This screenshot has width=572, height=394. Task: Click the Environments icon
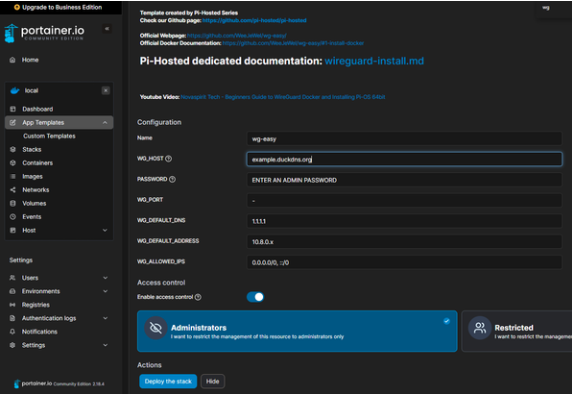pyautogui.click(x=12, y=291)
